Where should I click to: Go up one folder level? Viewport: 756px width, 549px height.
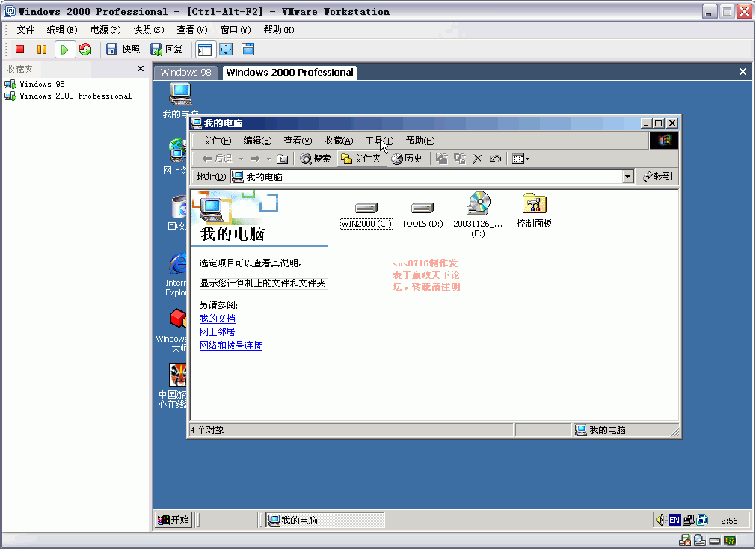pos(283,159)
